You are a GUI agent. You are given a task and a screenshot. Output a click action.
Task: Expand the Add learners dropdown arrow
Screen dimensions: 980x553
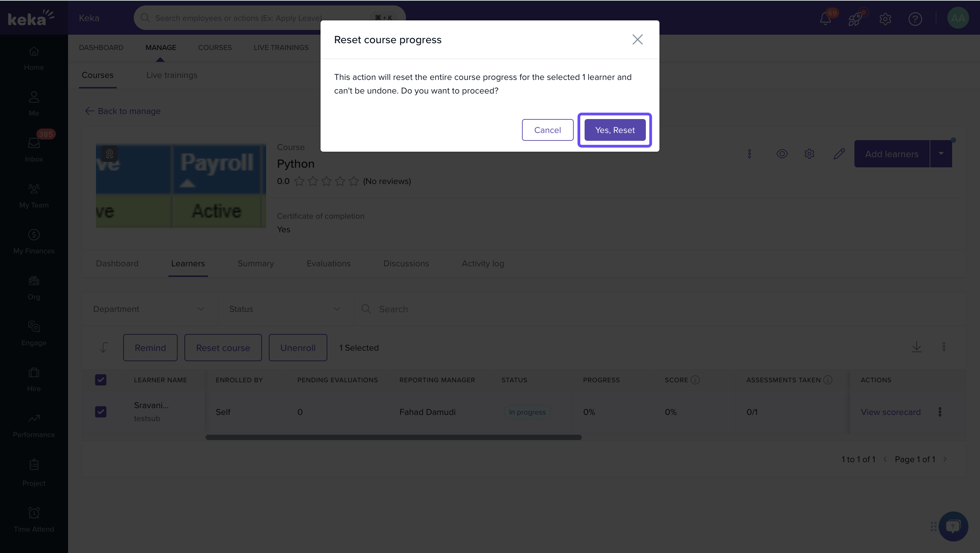click(941, 154)
